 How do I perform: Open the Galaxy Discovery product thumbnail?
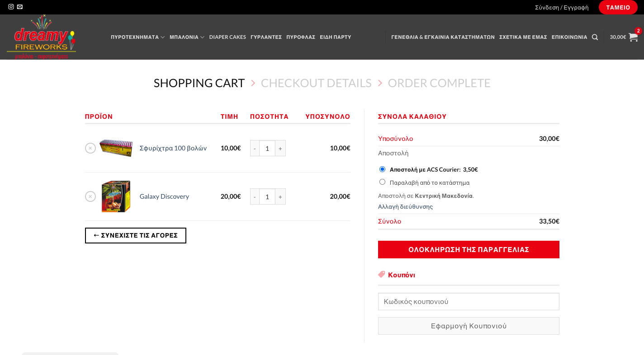pyautogui.click(x=116, y=196)
